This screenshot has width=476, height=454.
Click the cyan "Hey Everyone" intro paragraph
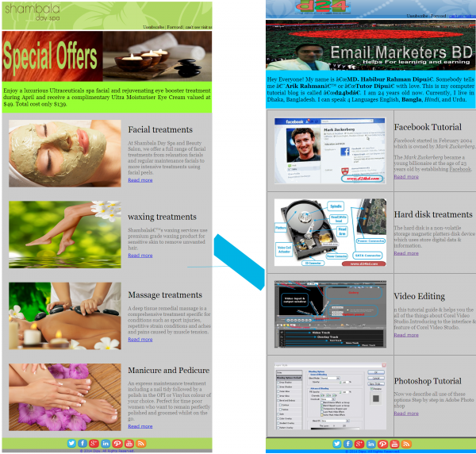click(x=370, y=89)
